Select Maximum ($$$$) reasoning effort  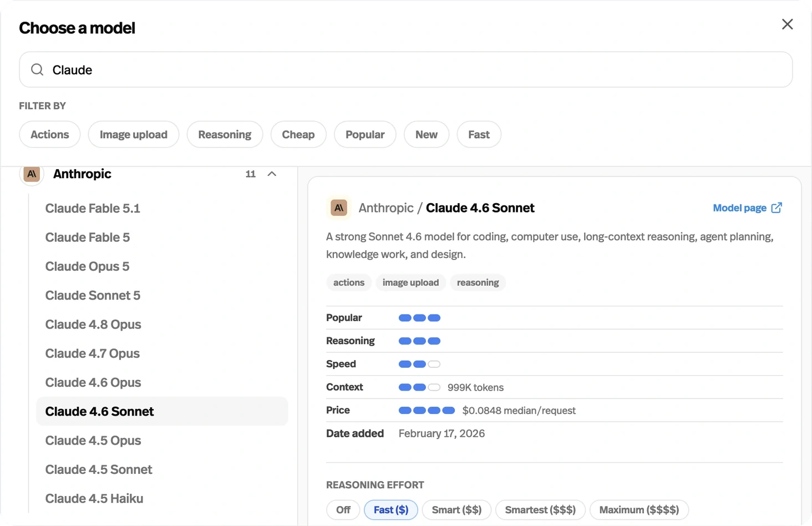pos(639,510)
